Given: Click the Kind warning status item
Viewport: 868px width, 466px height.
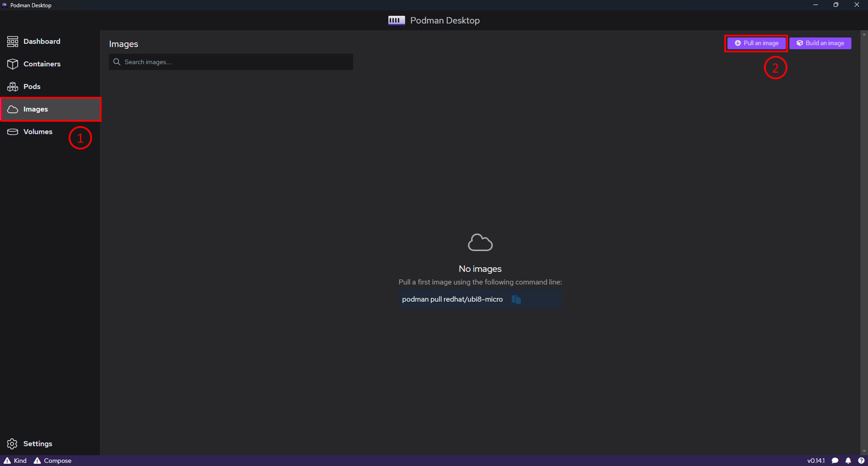Looking at the screenshot, I should pyautogui.click(x=16, y=460).
